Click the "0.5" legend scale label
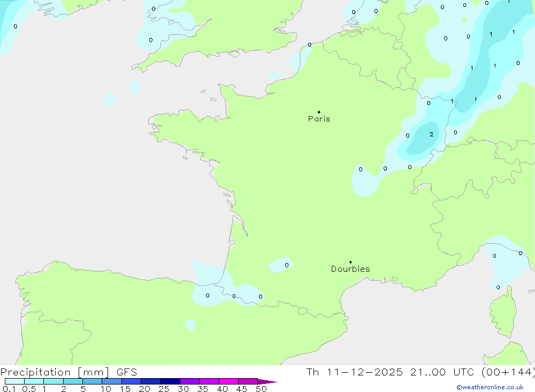The width and height of the screenshot is (535, 392). 29,389
